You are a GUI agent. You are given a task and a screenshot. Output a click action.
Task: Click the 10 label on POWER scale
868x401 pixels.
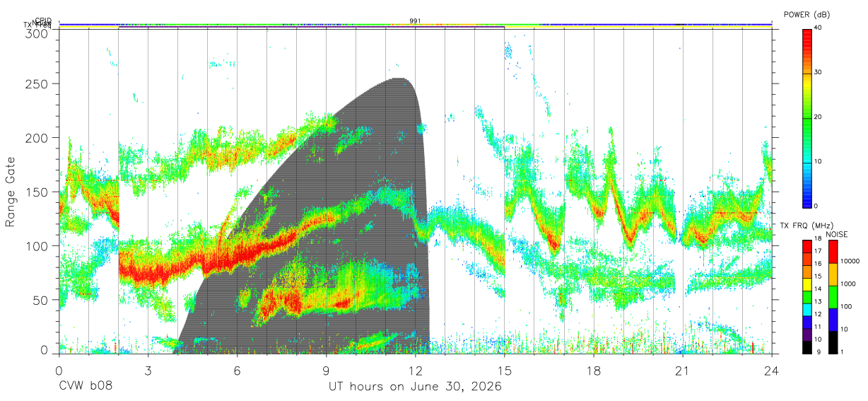click(x=816, y=162)
